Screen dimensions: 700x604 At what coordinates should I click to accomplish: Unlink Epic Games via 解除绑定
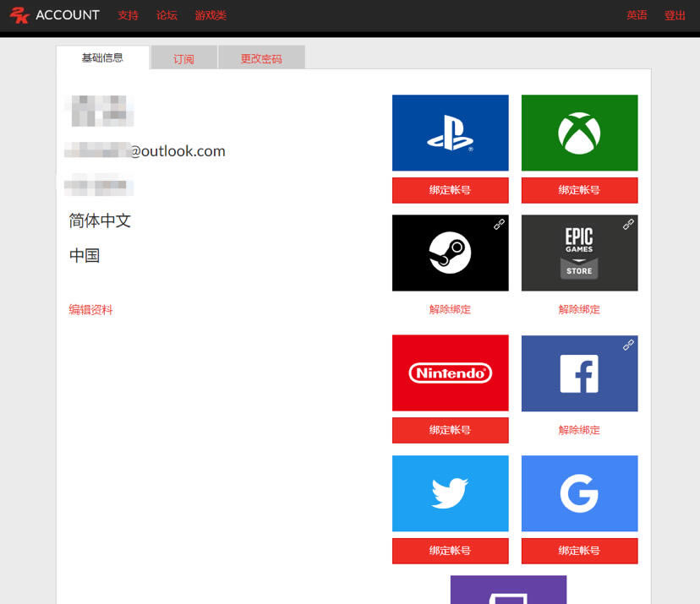pyautogui.click(x=579, y=309)
